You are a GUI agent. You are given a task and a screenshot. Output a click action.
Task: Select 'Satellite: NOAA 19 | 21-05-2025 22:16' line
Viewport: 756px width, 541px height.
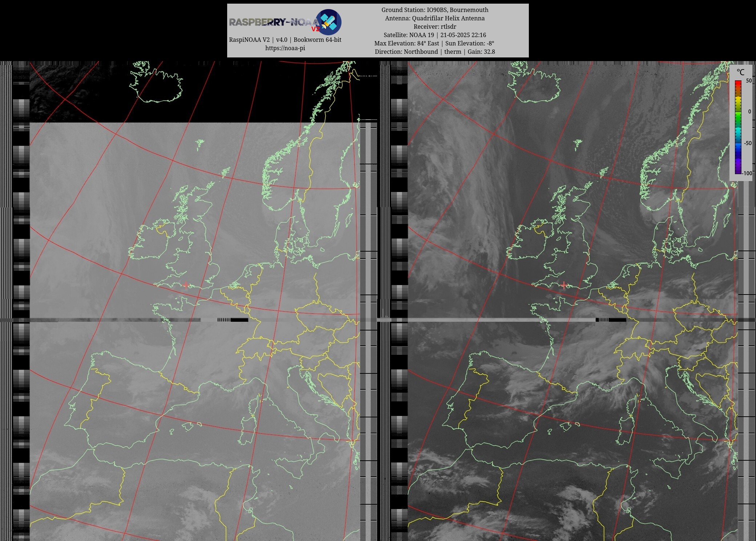pyautogui.click(x=435, y=35)
